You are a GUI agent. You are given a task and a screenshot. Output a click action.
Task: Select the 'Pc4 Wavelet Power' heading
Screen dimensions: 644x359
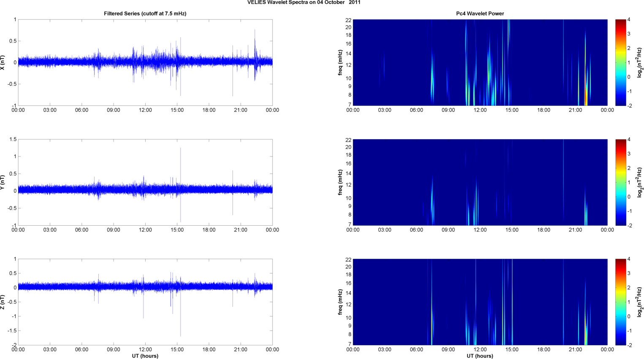click(x=480, y=13)
